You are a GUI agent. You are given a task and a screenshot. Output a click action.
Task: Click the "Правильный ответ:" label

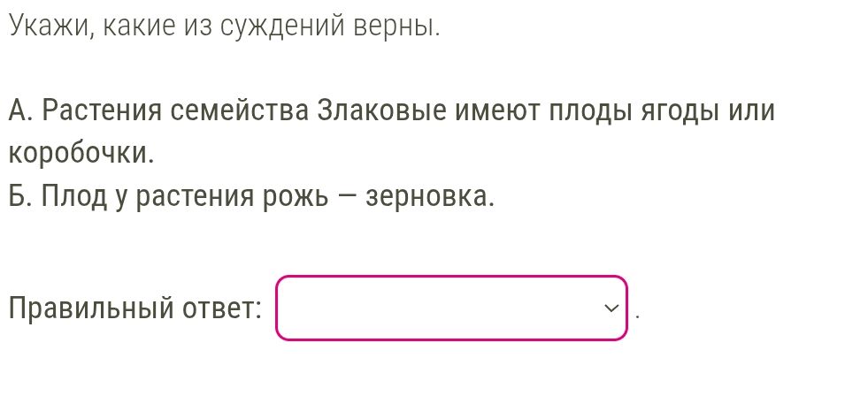[134, 308]
